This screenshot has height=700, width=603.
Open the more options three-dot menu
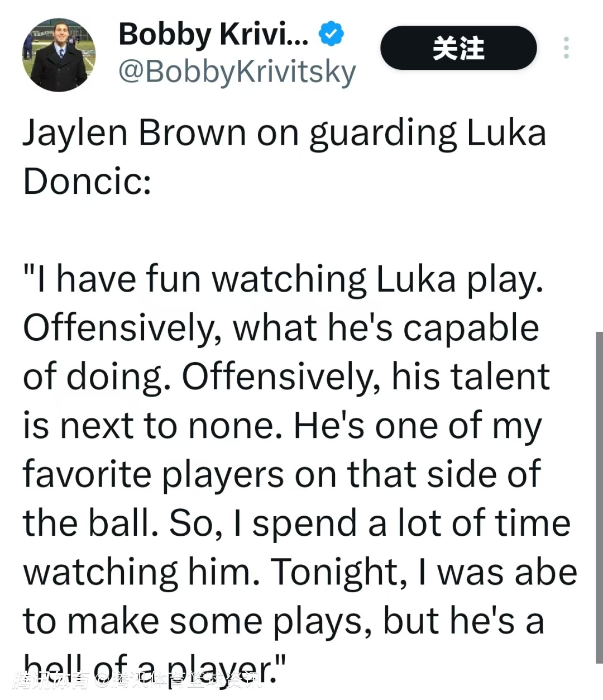566,48
